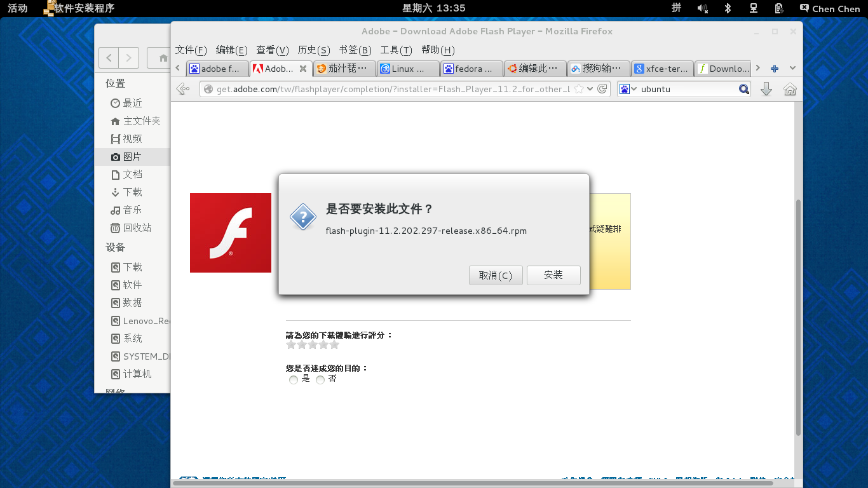
Task: Open the search engine selector dropdown
Action: (x=628, y=89)
